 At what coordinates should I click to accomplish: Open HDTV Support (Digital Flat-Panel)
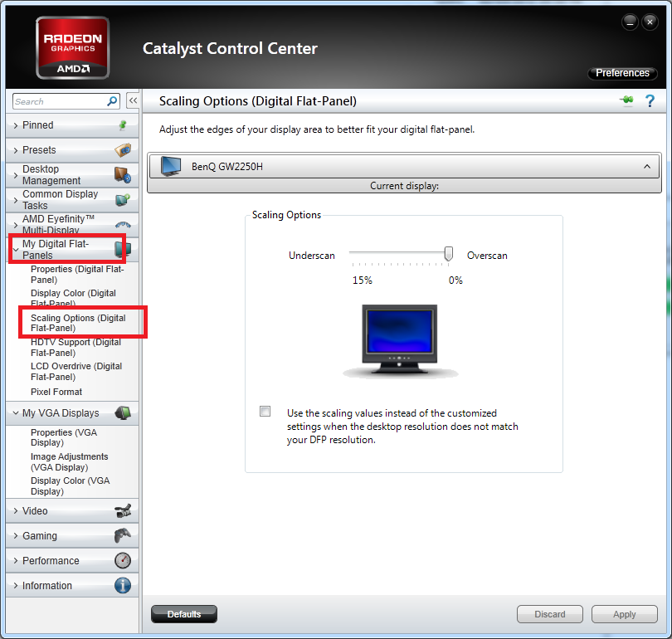click(75, 347)
